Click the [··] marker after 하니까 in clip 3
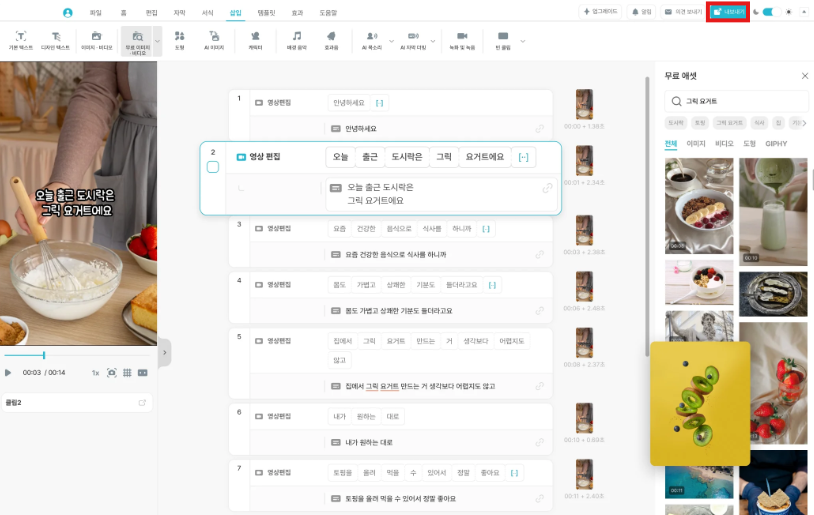The image size is (814, 515). pos(486,229)
